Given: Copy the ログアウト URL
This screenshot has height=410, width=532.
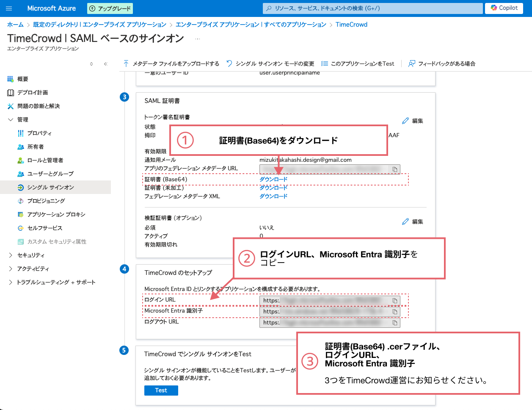Looking at the screenshot, I should tap(394, 322).
